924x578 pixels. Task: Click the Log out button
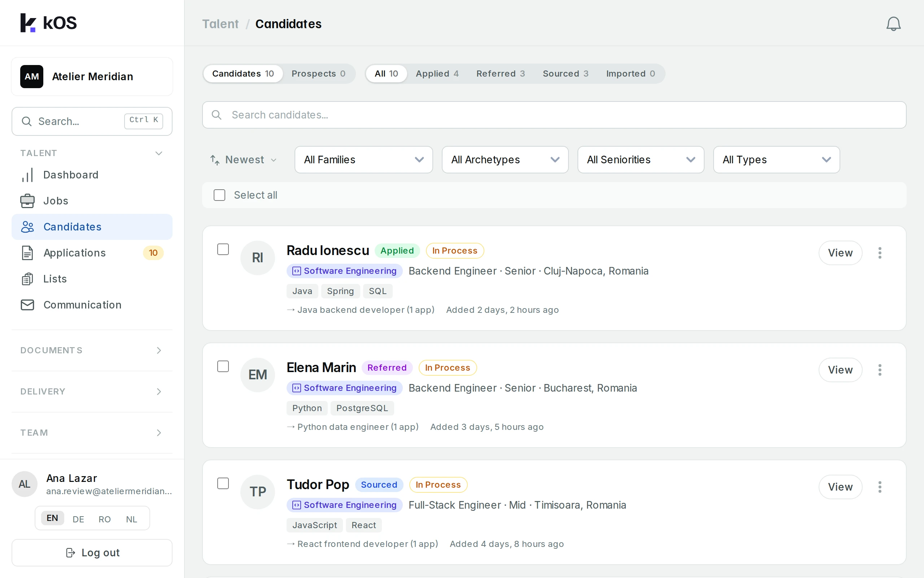92,552
